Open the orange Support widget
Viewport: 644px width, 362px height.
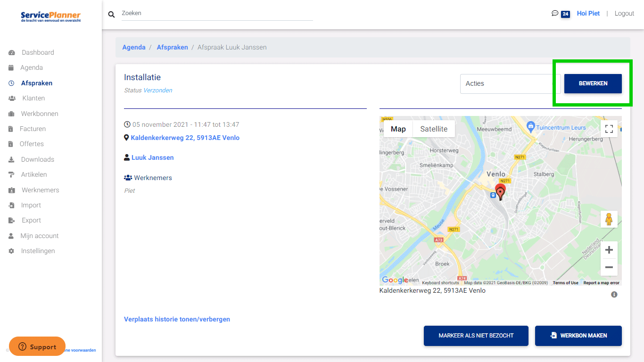pyautogui.click(x=37, y=346)
